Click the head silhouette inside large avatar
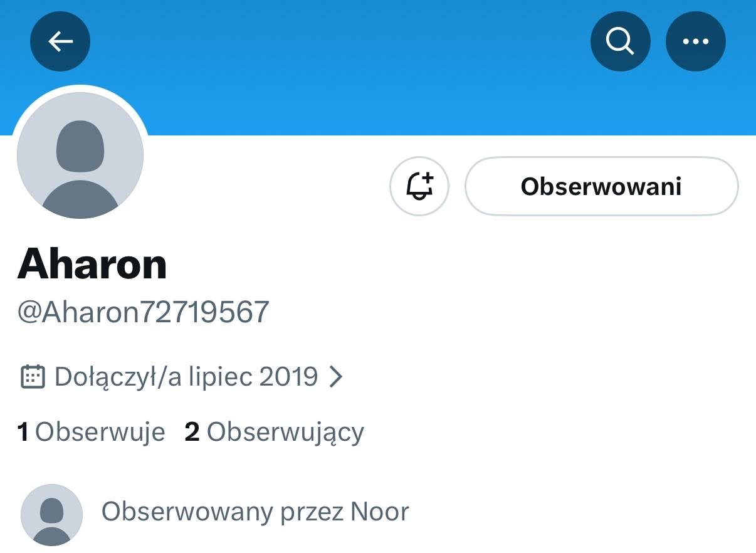The image size is (756, 553). tap(80, 146)
